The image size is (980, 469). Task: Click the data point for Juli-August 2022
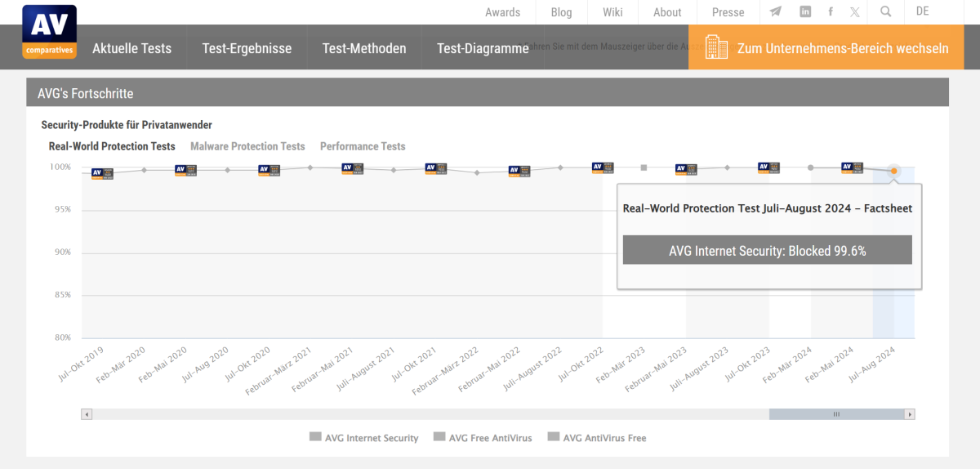pos(560,167)
